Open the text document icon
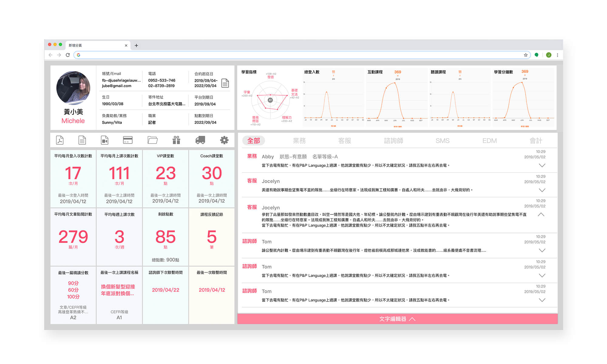The image size is (607, 364). pyautogui.click(x=82, y=140)
